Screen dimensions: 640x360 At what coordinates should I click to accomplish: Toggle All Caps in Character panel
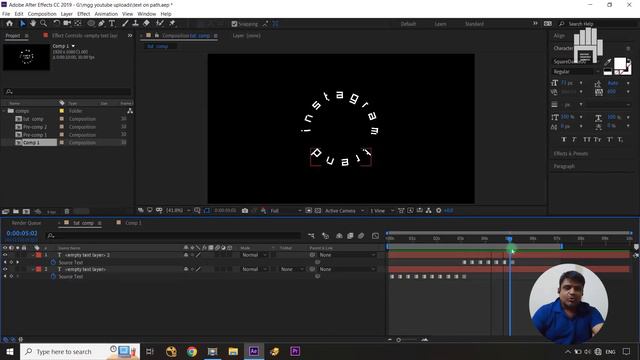tap(587, 140)
